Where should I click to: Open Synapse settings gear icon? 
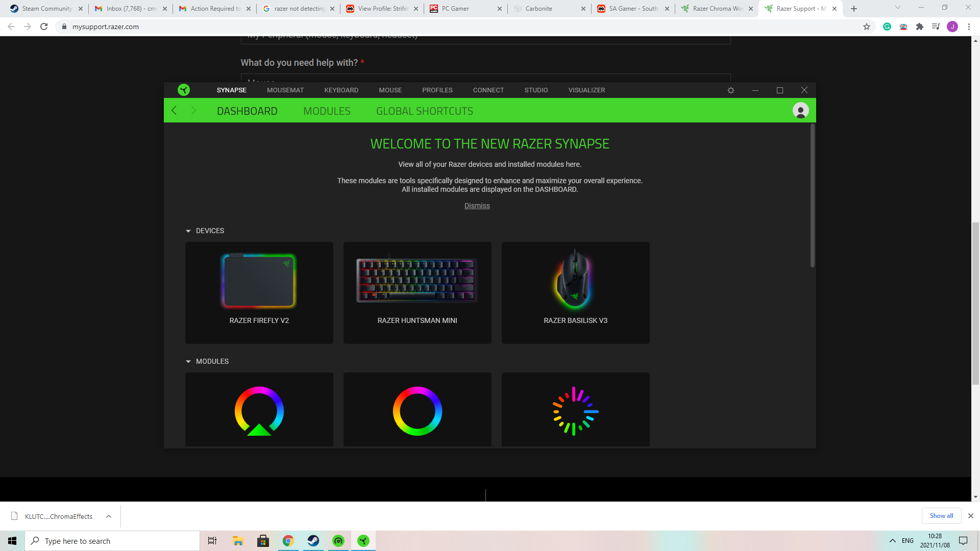(731, 90)
